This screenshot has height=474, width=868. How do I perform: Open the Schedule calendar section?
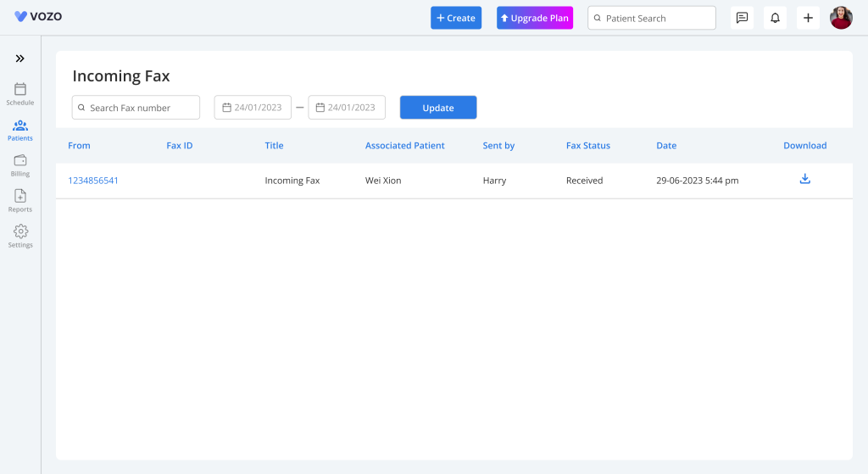[20, 93]
